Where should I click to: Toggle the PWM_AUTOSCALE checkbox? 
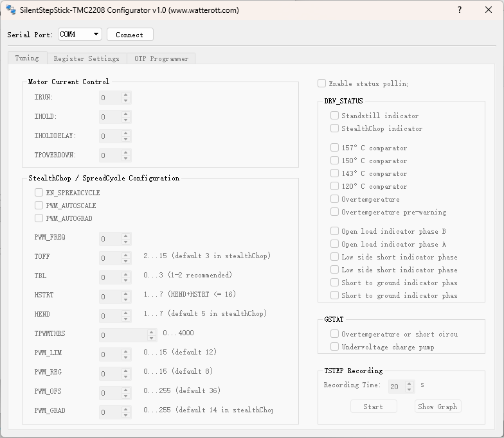click(39, 206)
